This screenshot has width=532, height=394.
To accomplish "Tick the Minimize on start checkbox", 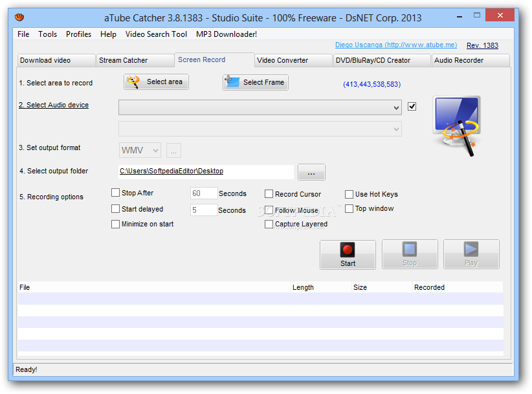I will (x=115, y=224).
